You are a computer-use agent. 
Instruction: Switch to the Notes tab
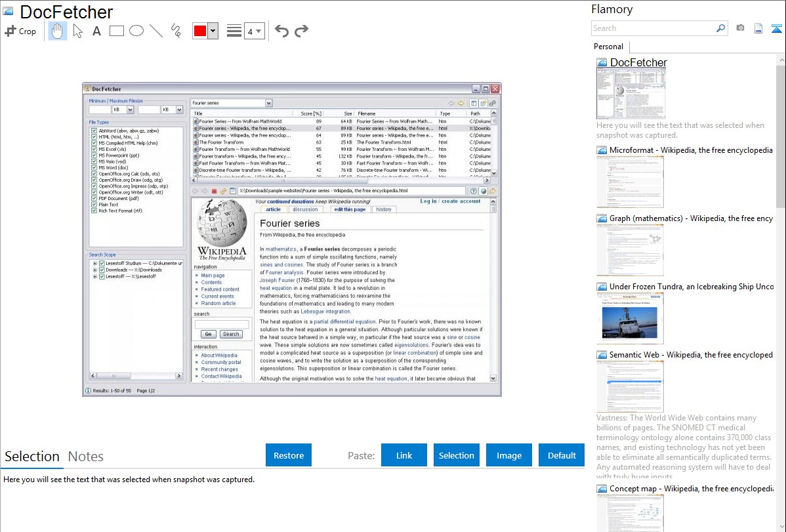point(86,457)
